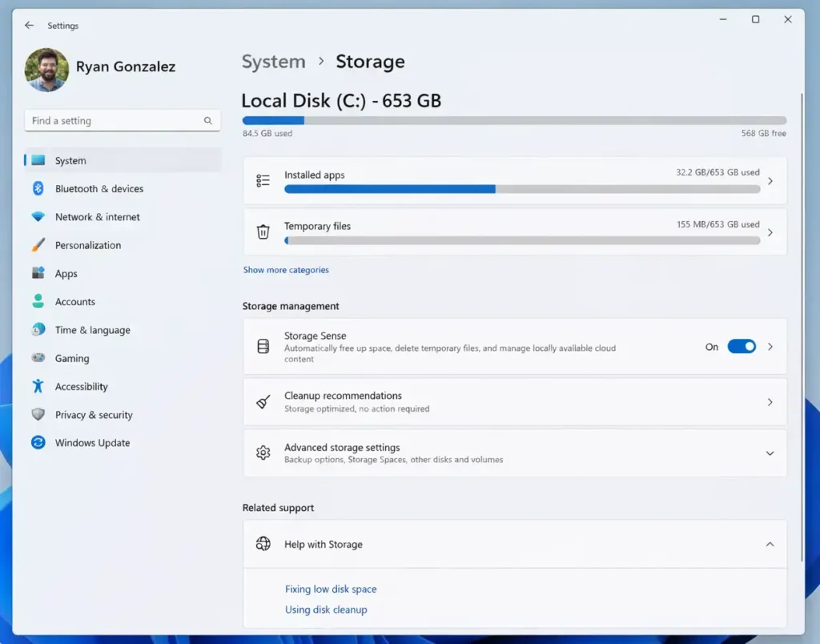Click the search magnifier icon
This screenshot has width=820, height=644.
pos(208,121)
